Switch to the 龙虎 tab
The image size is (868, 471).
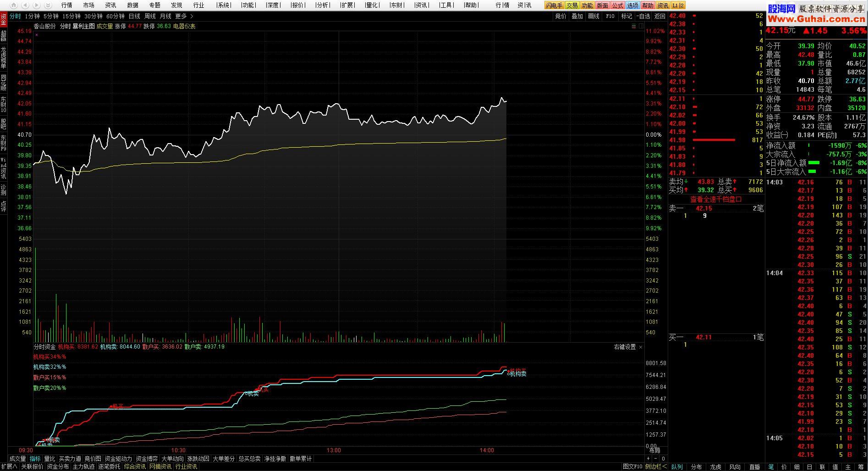[x=715, y=467]
